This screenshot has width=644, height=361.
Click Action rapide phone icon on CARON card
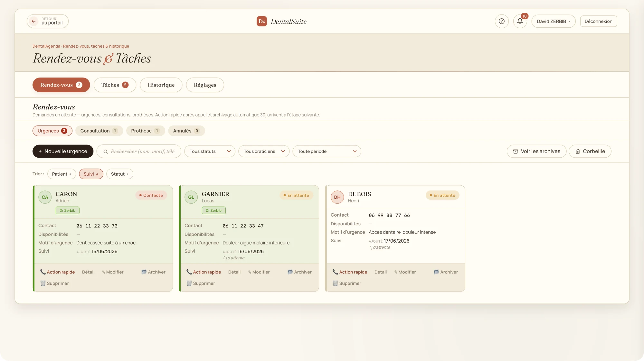click(x=43, y=272)
